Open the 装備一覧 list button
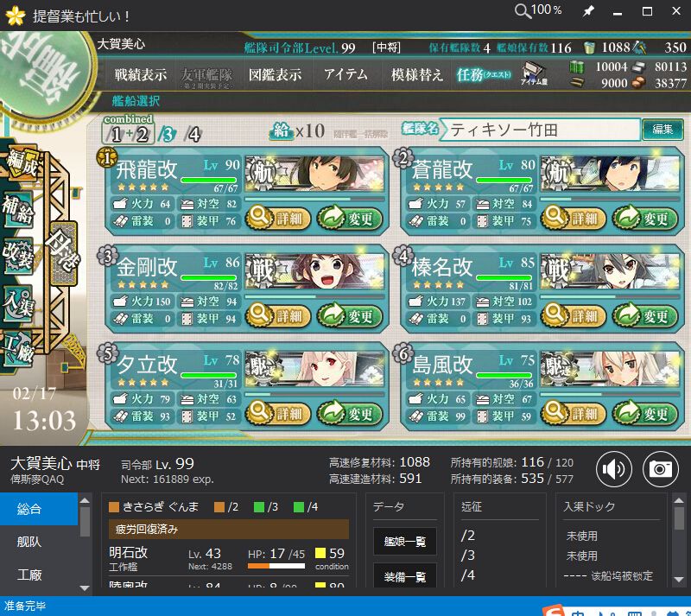The width and height of the screenshot is (691, 616). click(405, 575)
